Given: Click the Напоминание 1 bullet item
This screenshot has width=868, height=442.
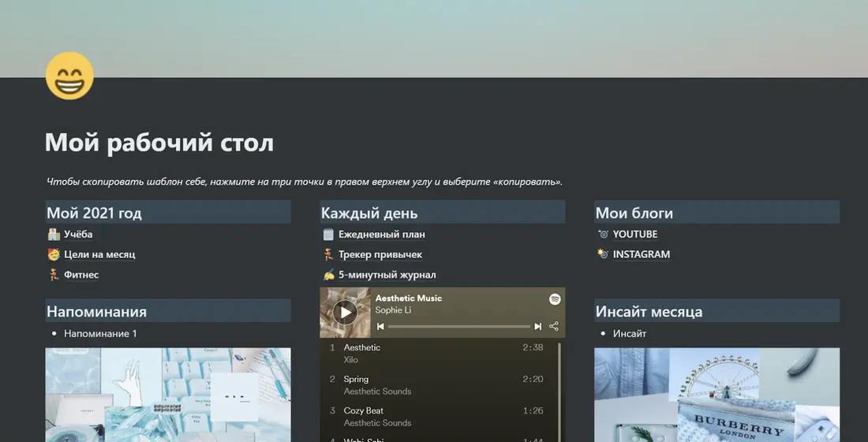Looking at the screenshot, I should point(100,333).
